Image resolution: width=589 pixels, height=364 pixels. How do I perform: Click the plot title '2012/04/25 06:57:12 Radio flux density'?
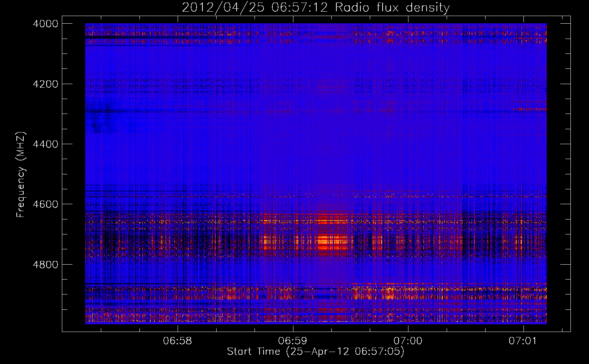316,7
